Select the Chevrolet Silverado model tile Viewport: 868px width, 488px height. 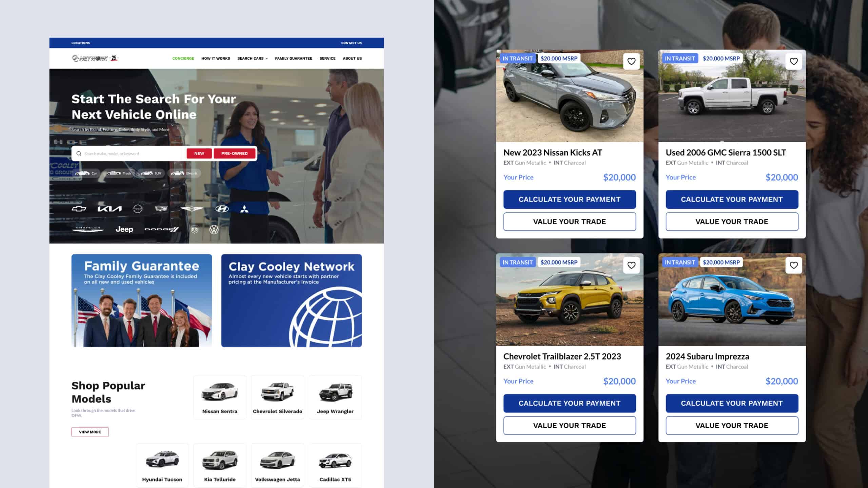point(277,397)
